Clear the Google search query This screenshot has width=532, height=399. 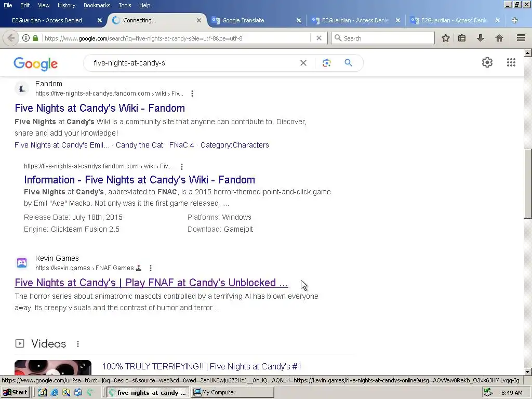click(x=303, y=63)
